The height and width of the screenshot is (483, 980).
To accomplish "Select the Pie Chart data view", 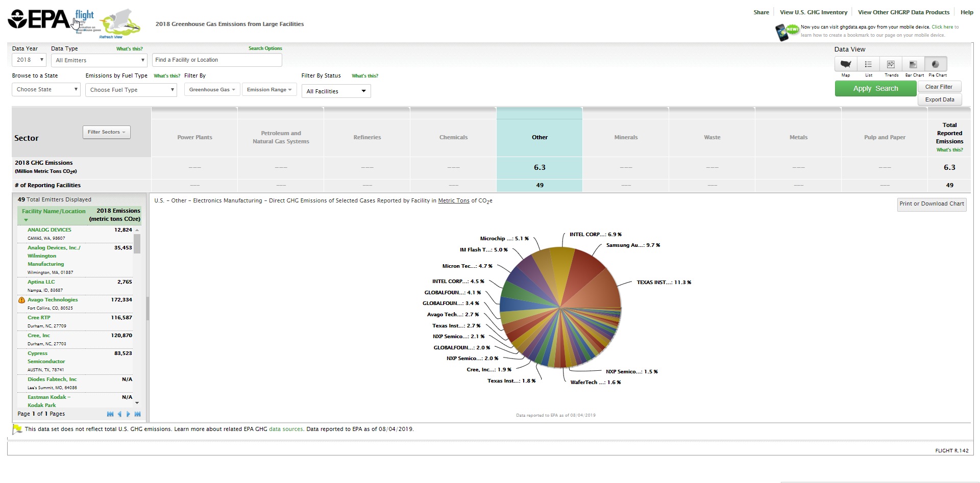I will click(x=936, y=64).
